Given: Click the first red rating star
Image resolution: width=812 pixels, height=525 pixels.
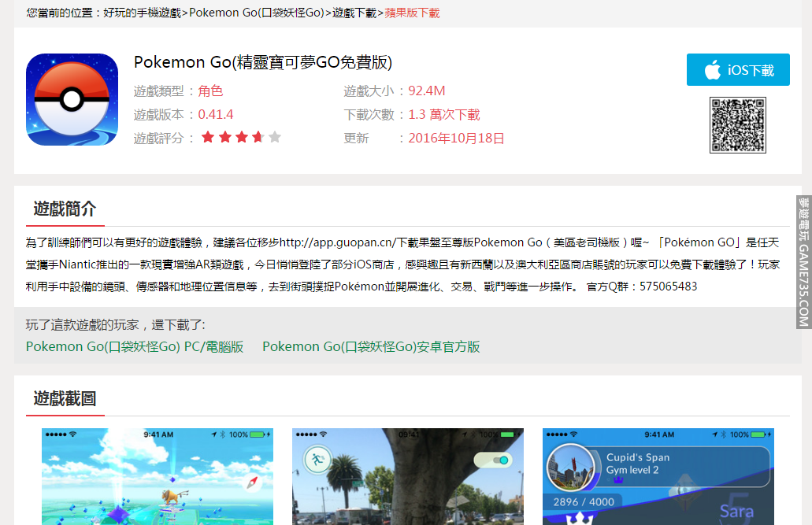Looking at the screenshot, I should coord(208,138).
